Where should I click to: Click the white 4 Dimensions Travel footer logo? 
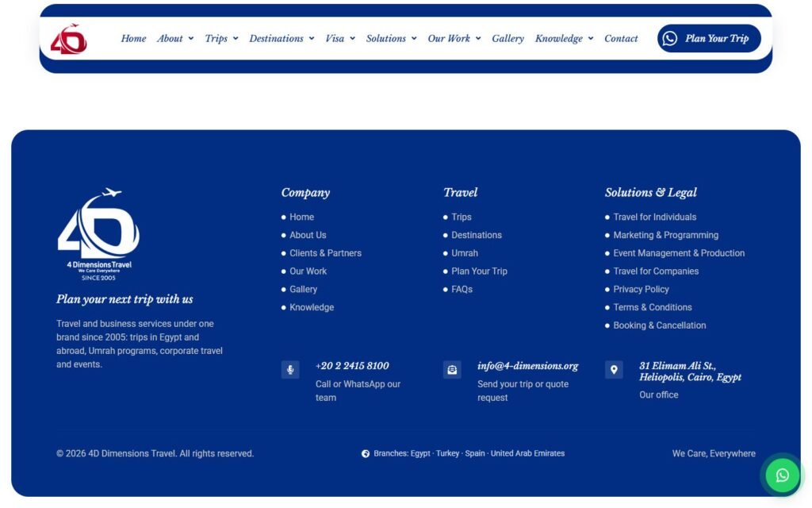pyautogui.click(x=98, y=234)
